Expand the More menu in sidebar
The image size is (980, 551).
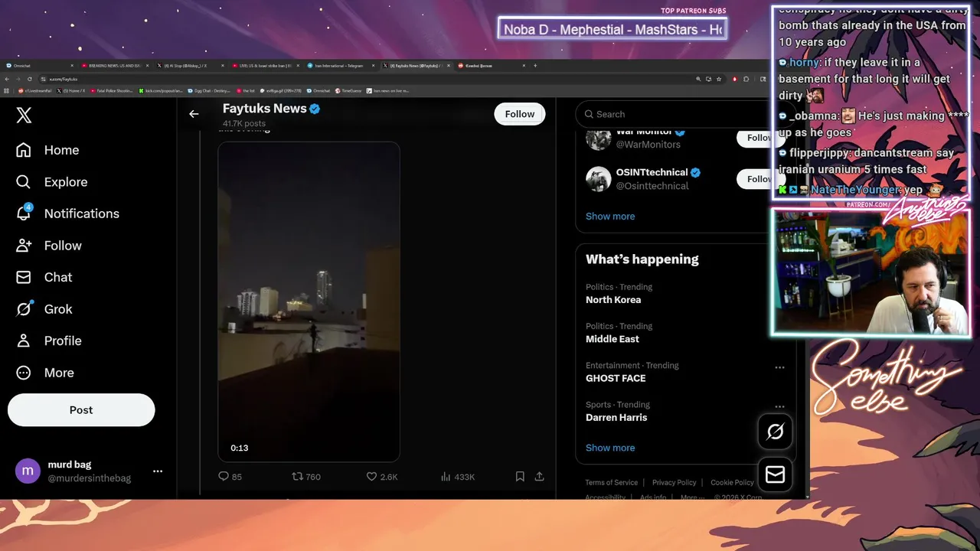[44, 373]
